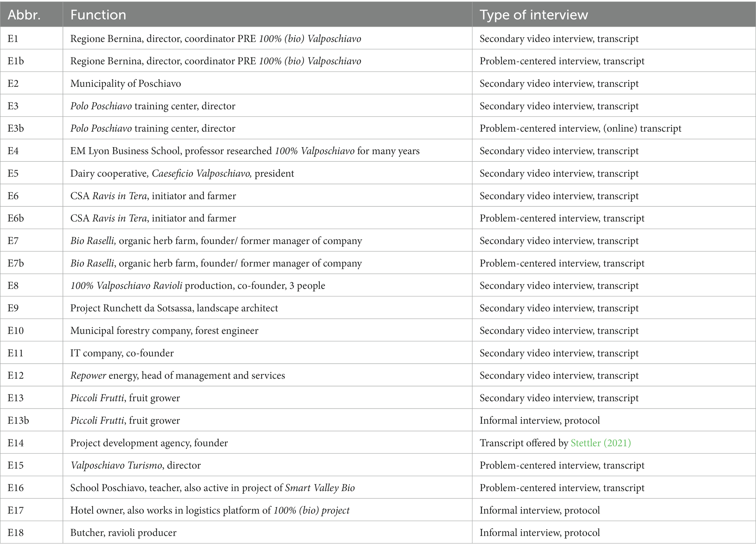
Task: Select the cell labeled E1
Action: coord(31,38)
